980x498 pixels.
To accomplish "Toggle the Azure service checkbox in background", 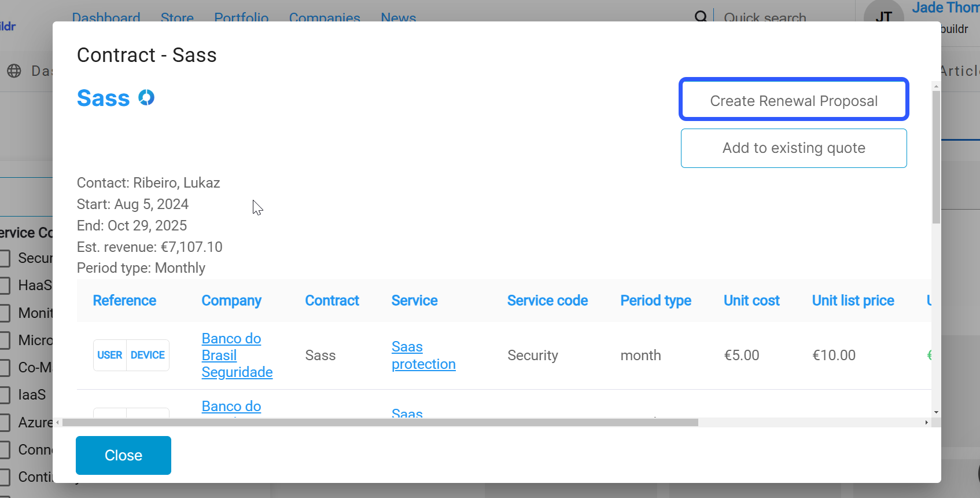I will tap(5, 423).
